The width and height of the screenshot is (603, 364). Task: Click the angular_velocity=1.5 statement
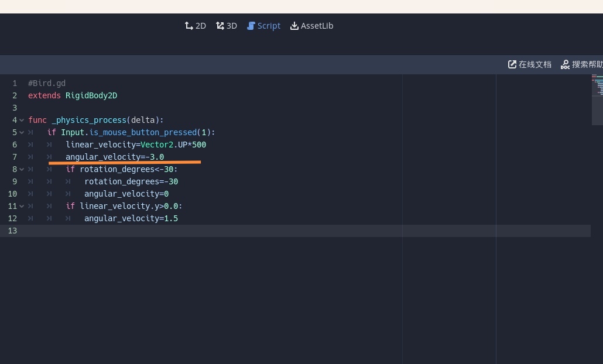[131, 219]
